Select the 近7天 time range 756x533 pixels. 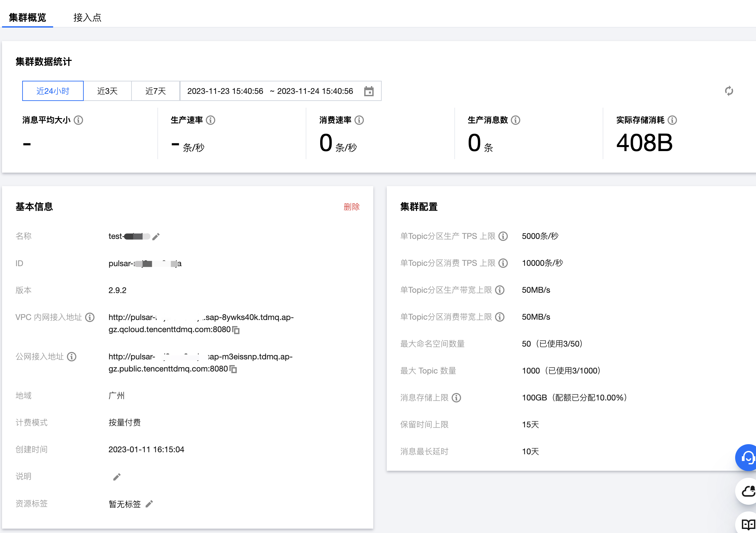pos(155,91)
